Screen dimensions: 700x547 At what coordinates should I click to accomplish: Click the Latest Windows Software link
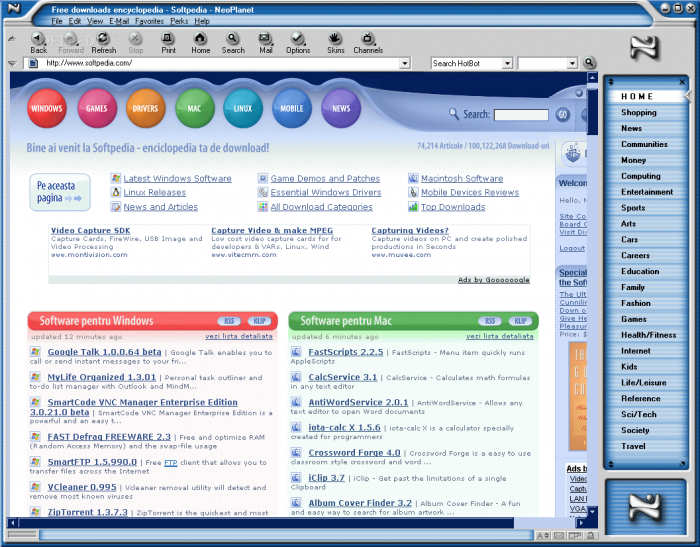tap(177, 179)
